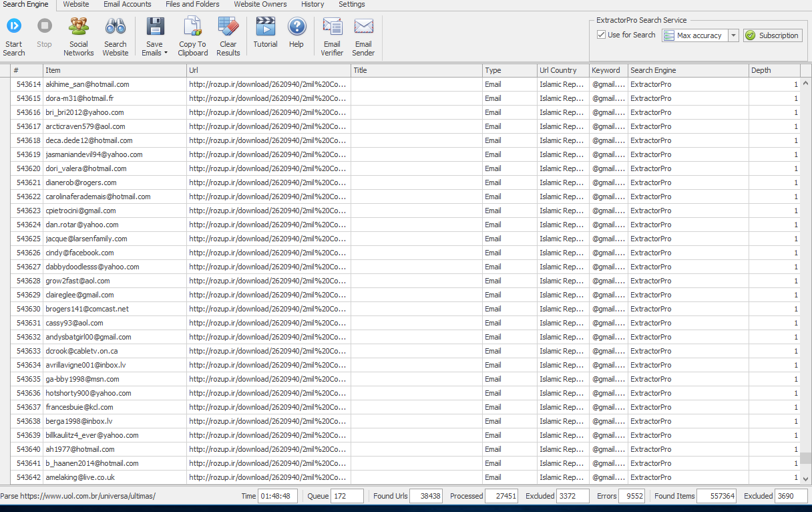812x512 pixels.
Task: Open the Settings tab
Action: coord(352,4)
